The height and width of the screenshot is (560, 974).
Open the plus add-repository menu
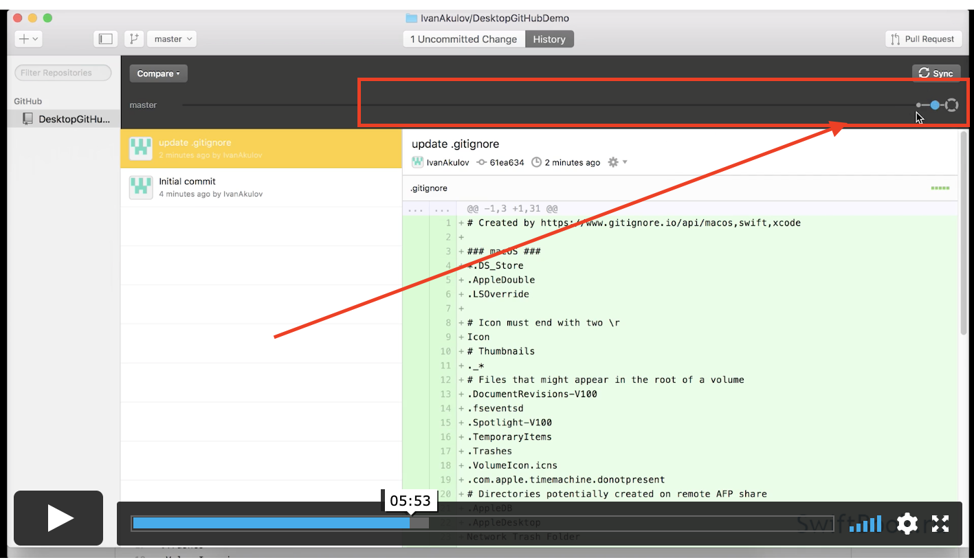(28, 39)
